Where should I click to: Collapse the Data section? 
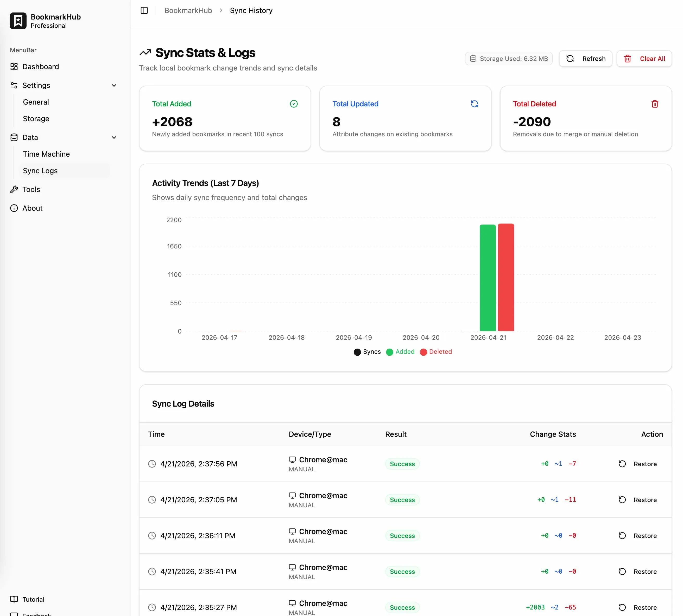[114, 137]
